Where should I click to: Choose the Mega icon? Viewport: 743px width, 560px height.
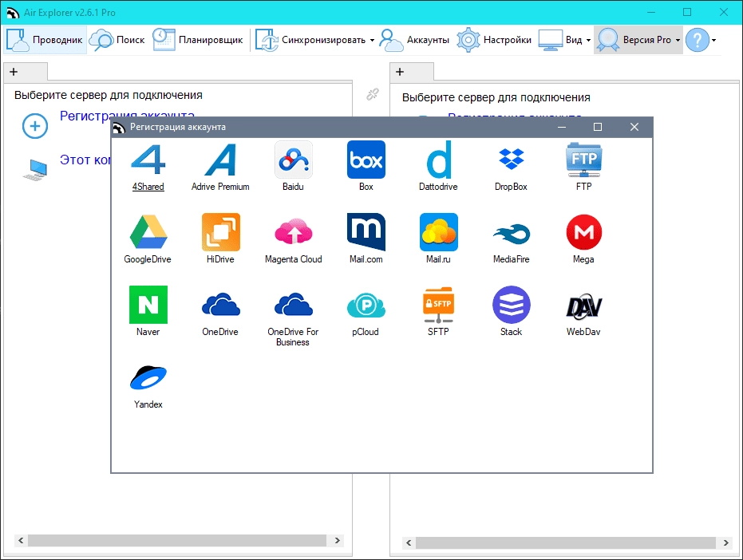click(584, 233)
